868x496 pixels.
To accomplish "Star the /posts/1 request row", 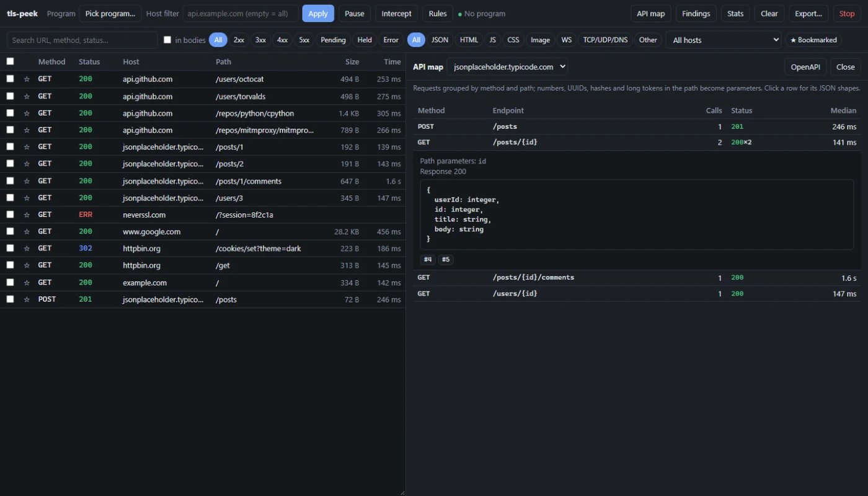I will click(x=27, y=147).
